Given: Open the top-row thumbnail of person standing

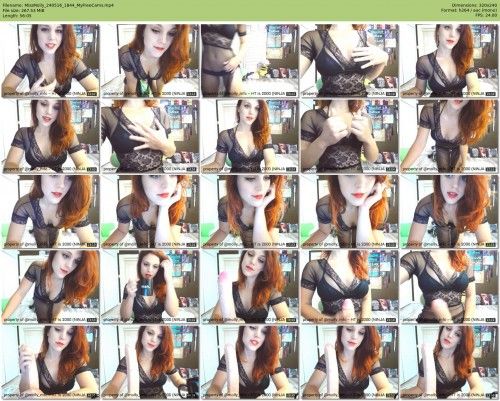Looking at the screenshot, I should (250, 61).
